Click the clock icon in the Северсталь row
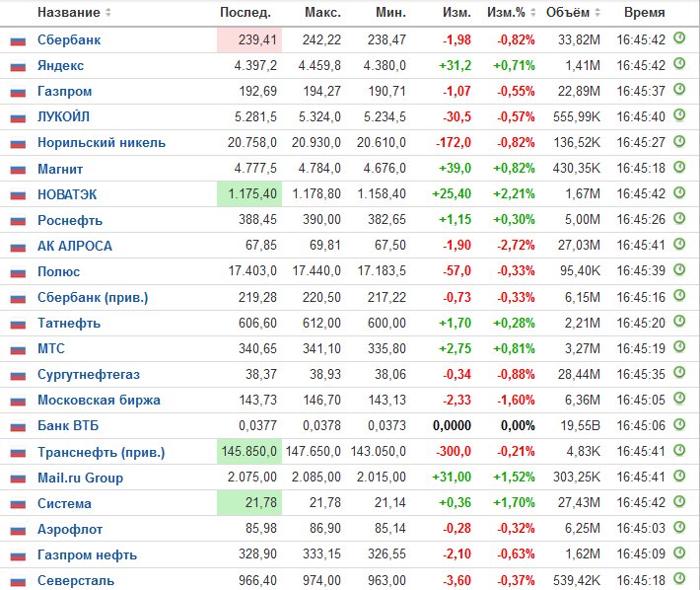 click(x=679, y=579)
